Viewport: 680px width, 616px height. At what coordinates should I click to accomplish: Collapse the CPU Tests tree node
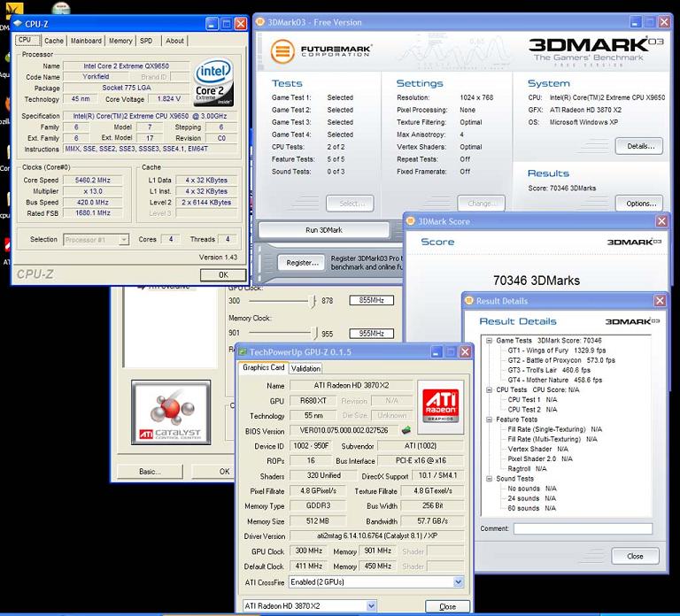[x=489, y=389]
